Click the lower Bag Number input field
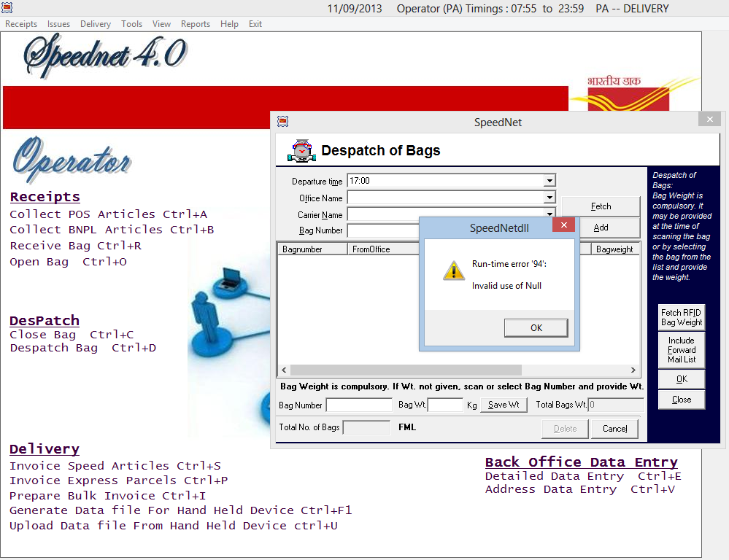This screenshot has width=729, height=560. [x=359, y=405]
